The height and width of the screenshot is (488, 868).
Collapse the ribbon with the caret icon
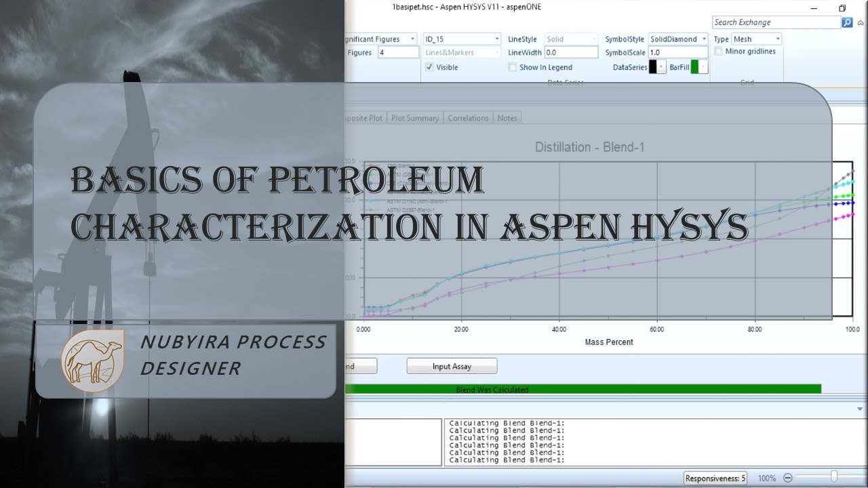pyautogui.click(x=860, y=22)
